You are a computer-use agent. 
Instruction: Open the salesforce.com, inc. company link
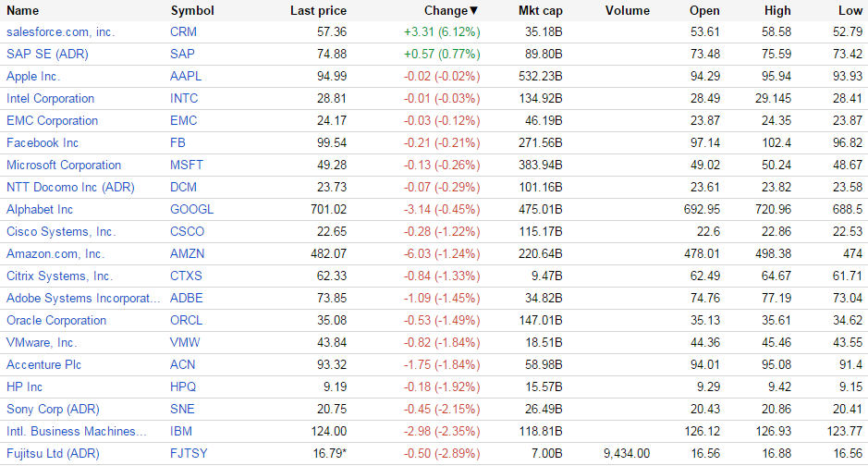click(61, 32)
